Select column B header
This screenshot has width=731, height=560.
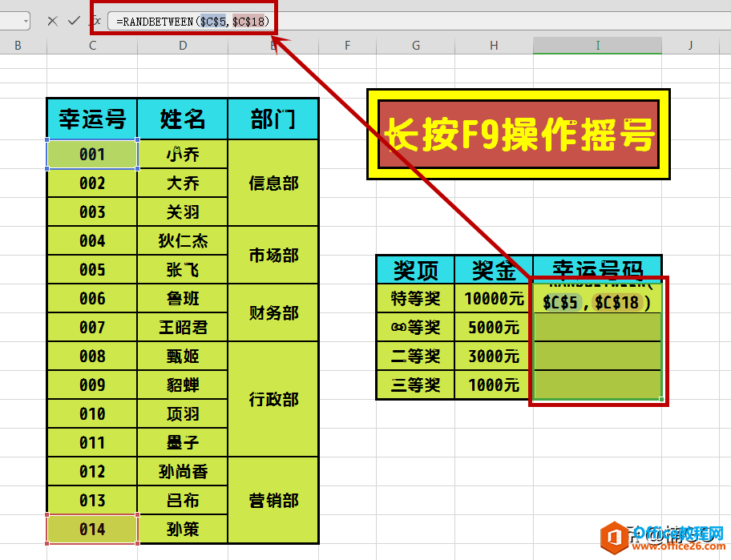coord(18,45)
